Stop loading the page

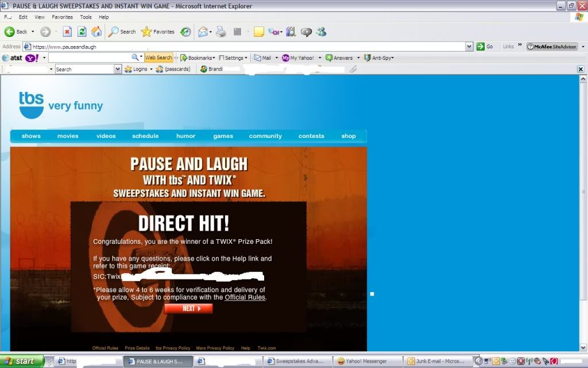coord(67,32)
